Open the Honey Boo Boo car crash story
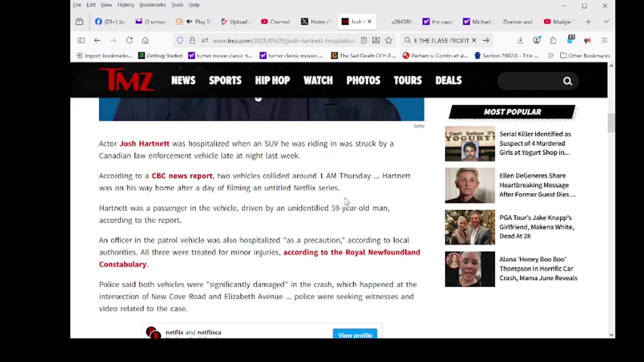This screenshot has width=644, height=362. [538, 268]
